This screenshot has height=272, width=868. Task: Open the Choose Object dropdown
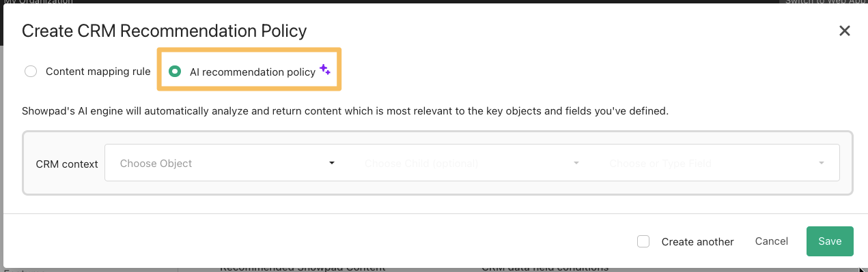tap(227, 163)
